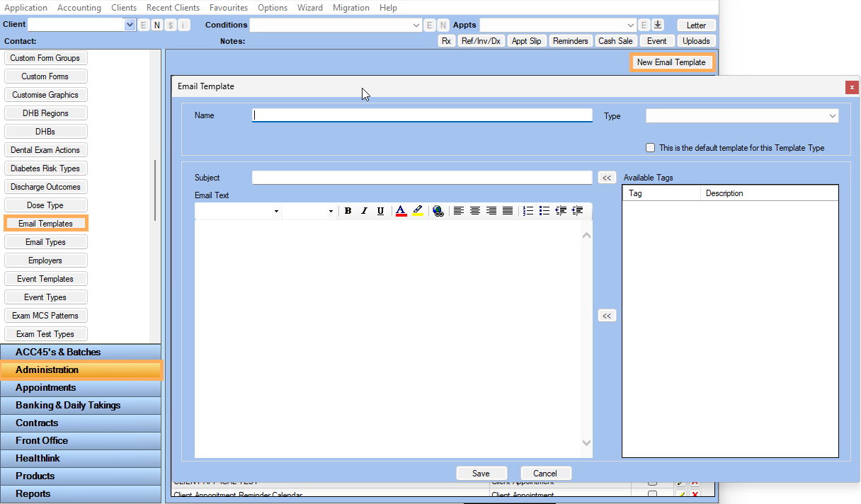Toggle bold formatting in email editor
861x504 pixels.
click(x=348, y=211)
